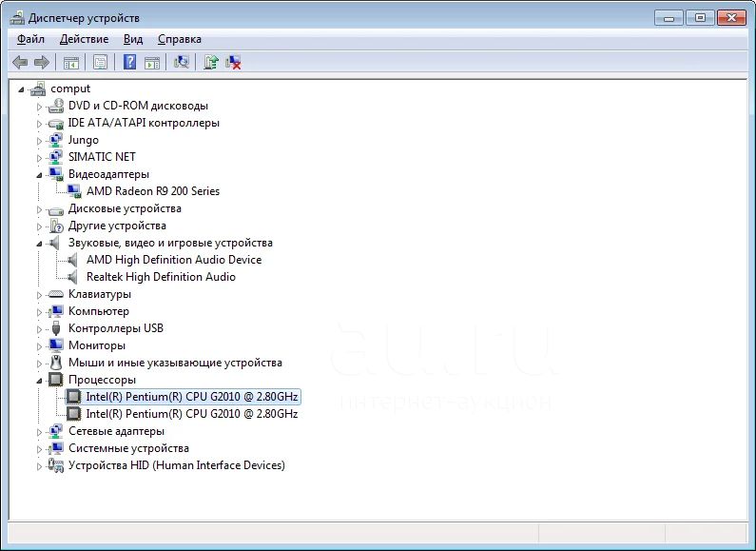Select Realtek High Definition Audio text
This screenshot has height=551, width=756.
[x=161, y=277]
